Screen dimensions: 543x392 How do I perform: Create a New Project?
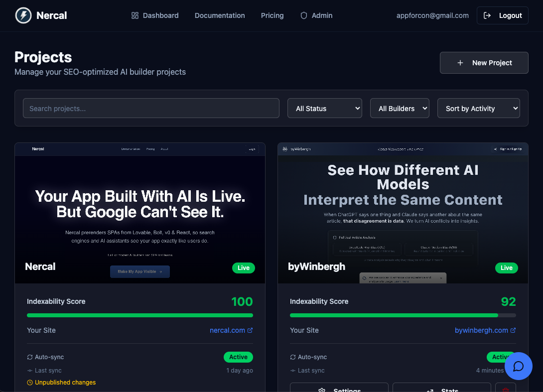484,63
